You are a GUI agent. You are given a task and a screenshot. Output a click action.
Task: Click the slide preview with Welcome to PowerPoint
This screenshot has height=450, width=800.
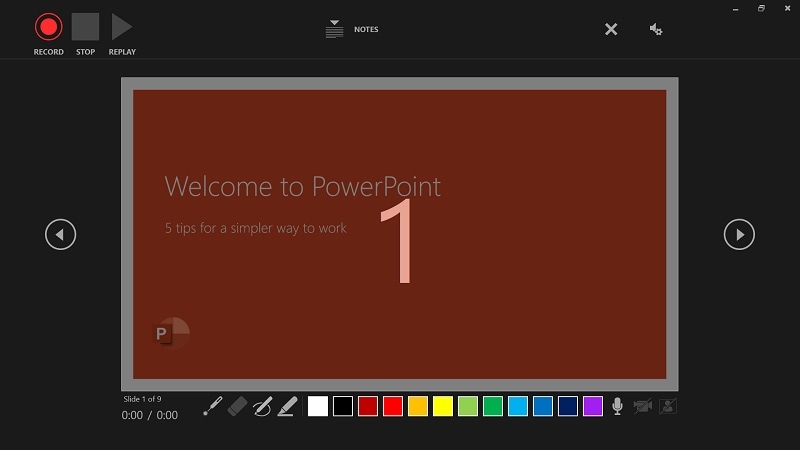pos(399,234)
